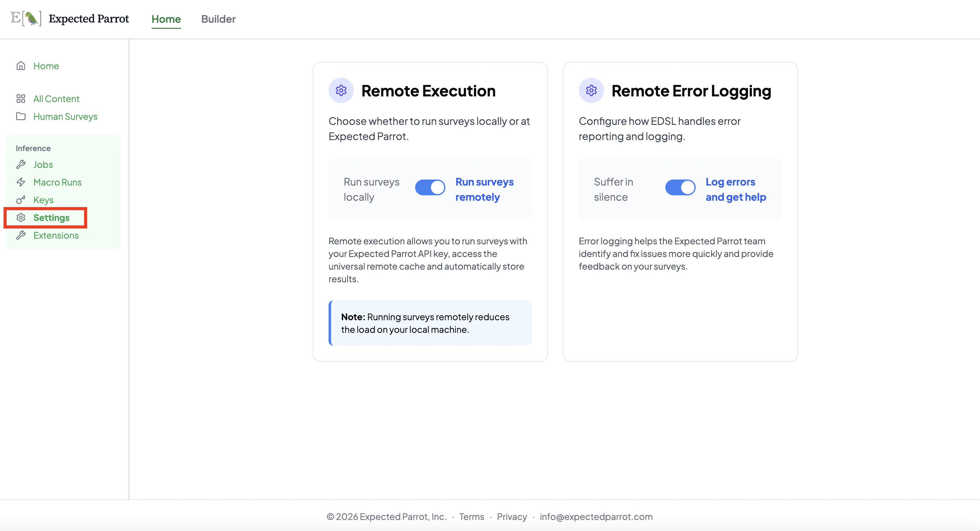Open the Privacy link in footer
This screenshot has height=531, width=980.
(512, 517)
